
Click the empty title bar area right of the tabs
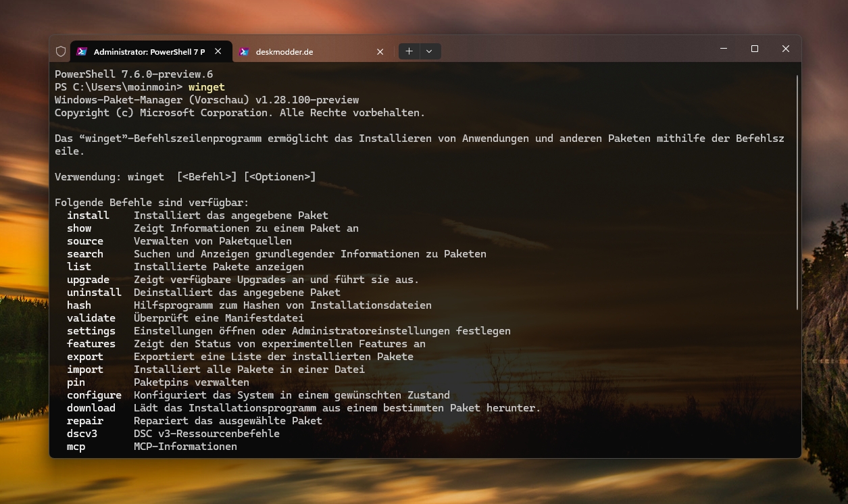pos(574,50)
